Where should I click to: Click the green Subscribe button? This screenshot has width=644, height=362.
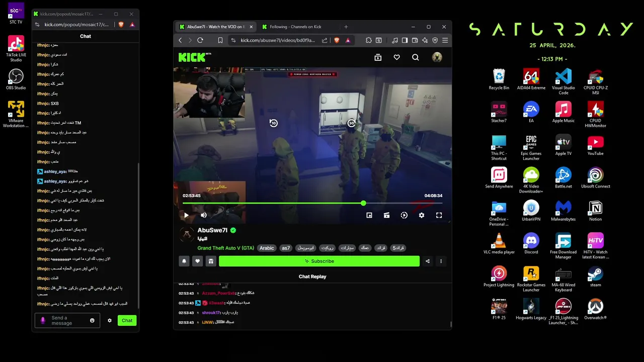[319, 261]
